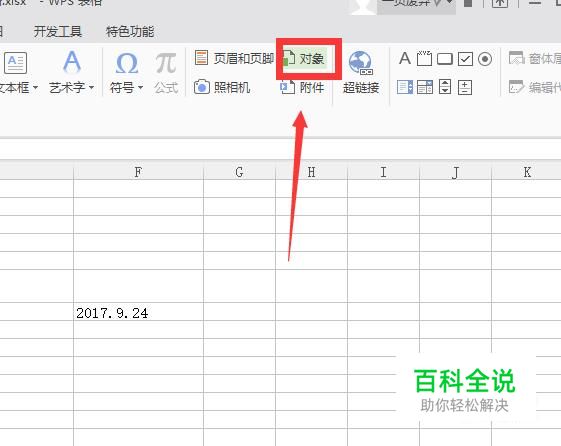
Task: Expand the 符号 dropdown arrow
Action: coord(140,87)
